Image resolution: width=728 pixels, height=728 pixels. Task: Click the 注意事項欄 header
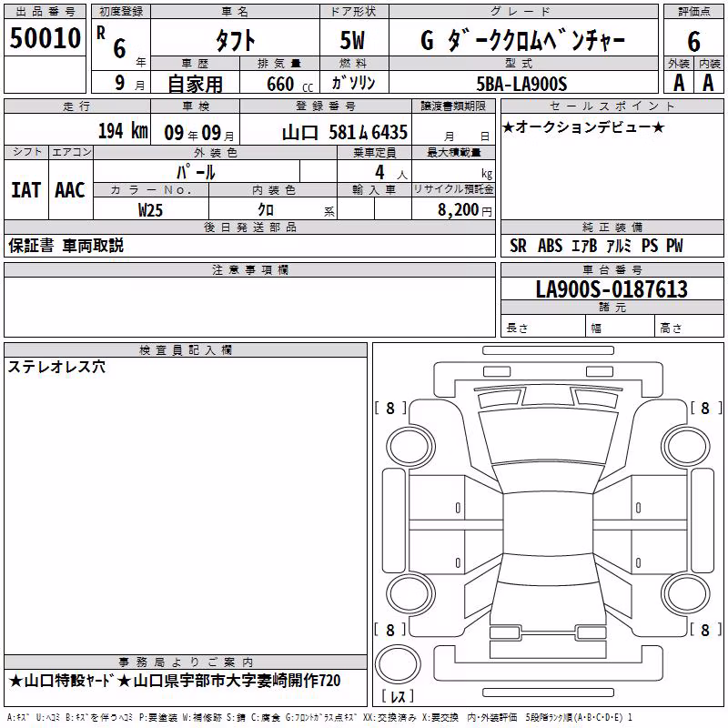(x=250, y=269)
